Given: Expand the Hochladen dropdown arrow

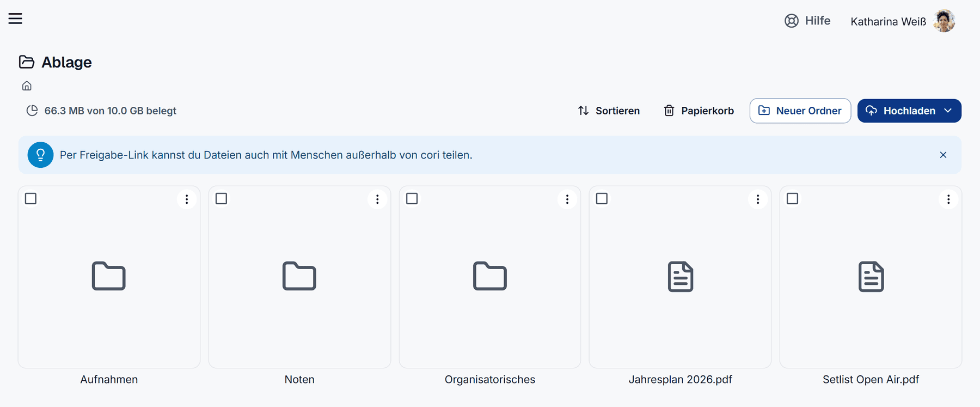Looking at the screenshot, I should tap(948, 111).
